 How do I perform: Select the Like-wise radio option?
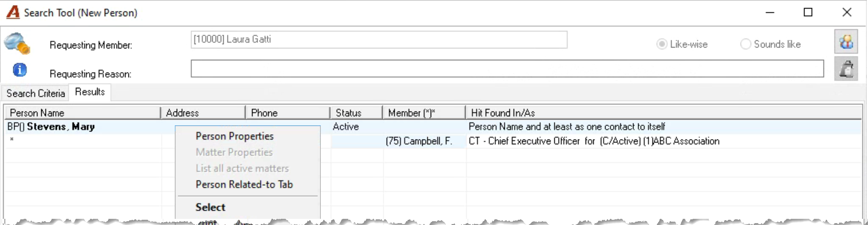click(x=682, y=44)
